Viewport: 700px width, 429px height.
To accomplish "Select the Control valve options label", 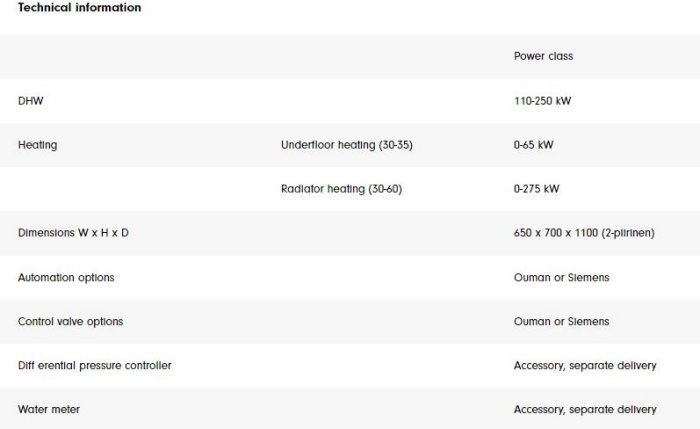I will click(70, 321).
